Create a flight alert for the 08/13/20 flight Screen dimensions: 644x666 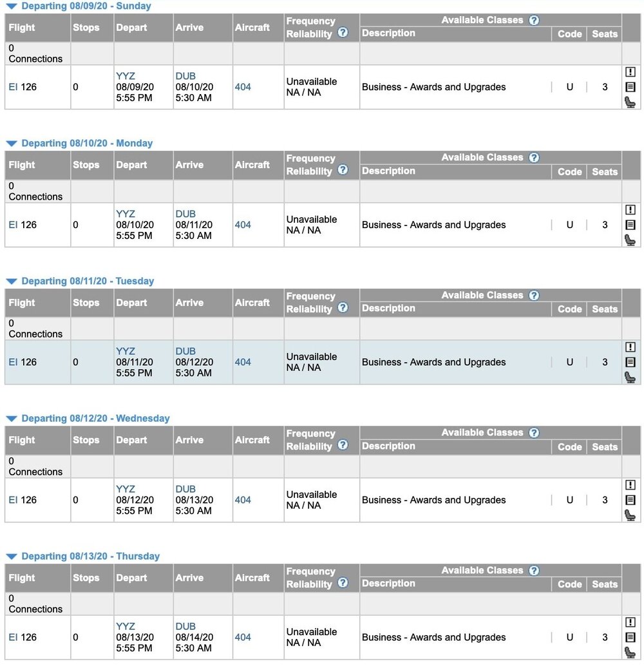[630, 622]
